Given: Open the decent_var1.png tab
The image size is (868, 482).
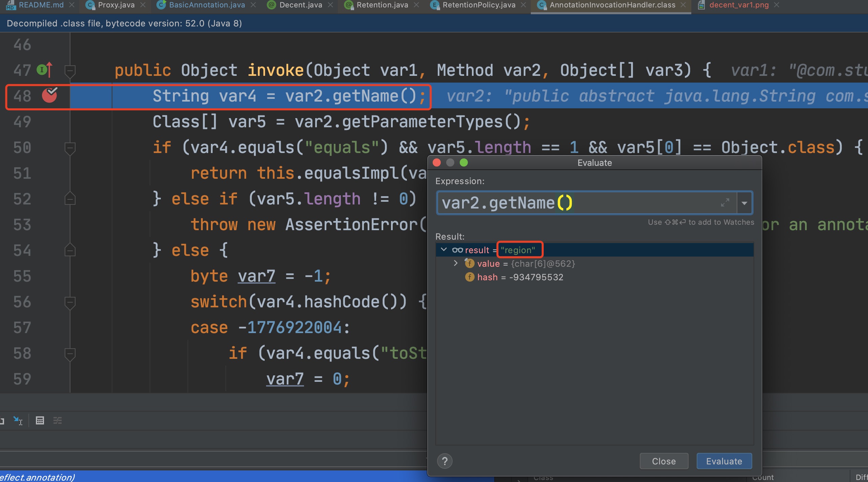Looking at the screenshot, I should [739, 5].
